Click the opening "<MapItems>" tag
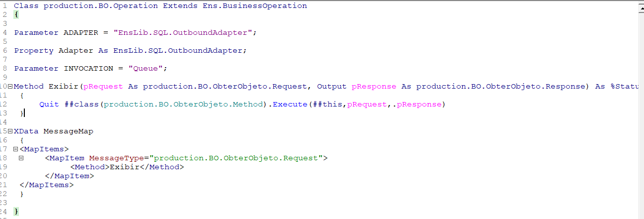 click(44, 149)
